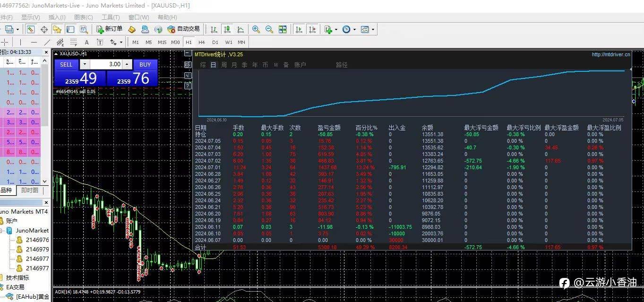Screen dimensions: 644x302
Task: Open Market Watch window icon
Action: pos(31,29)
